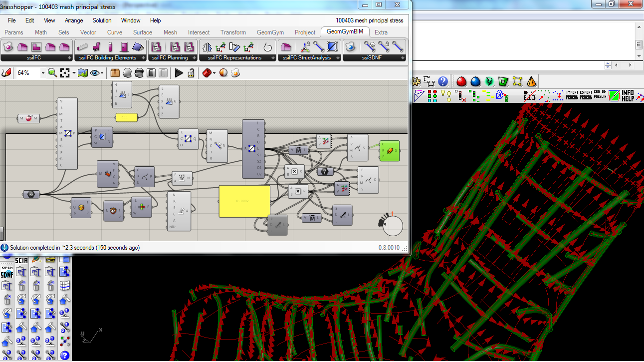Image resolution: width=644 pixels, height=362 pixels.
Task: Switch to the Mesh tab
Action: (x=170, y=32)
